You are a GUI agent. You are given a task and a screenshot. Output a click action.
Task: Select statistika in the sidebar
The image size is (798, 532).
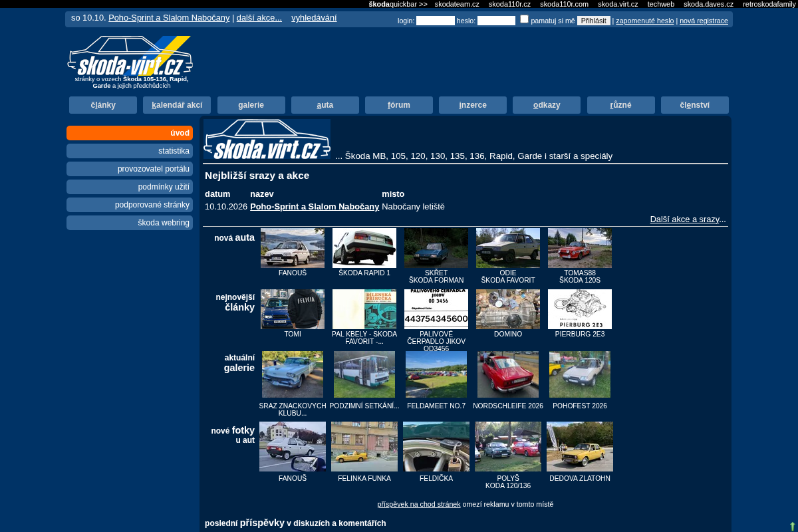click(130, 151)
